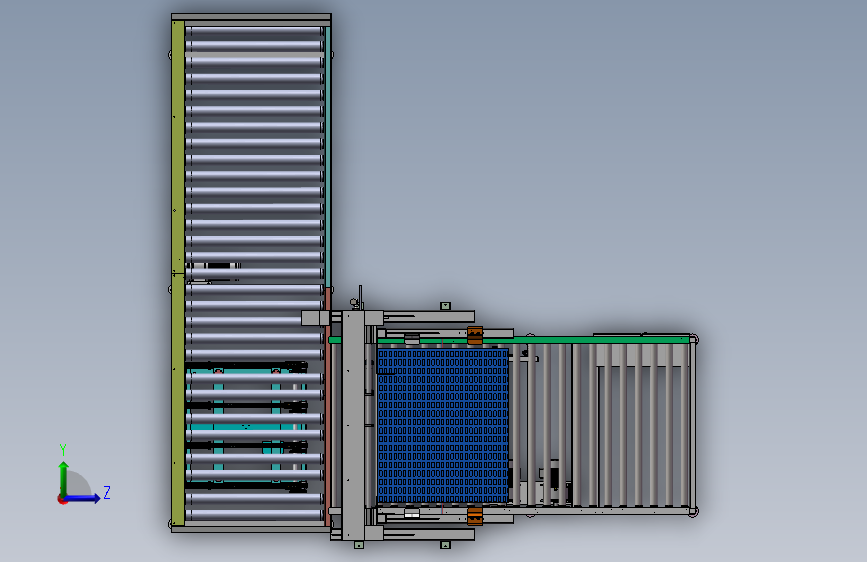Click the blue Z axis arrow of triad
This screenshot has height=562, width=867.
click(x=83, y=498)
